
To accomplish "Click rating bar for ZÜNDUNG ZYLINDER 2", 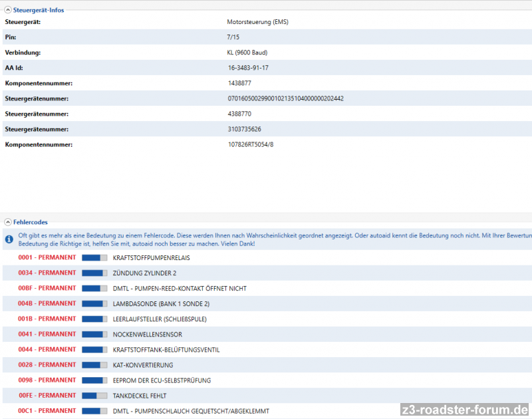I will tap(94, 273).
